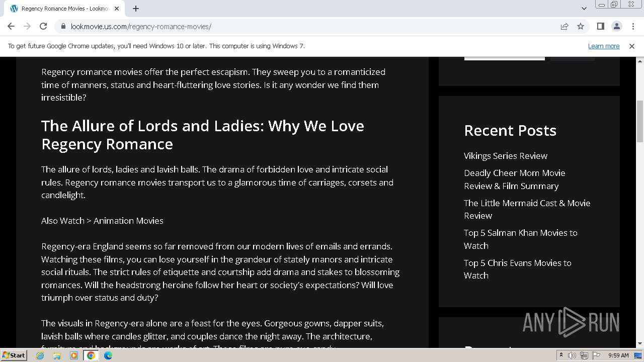Expand the tab search dropdown

(584, 9)
